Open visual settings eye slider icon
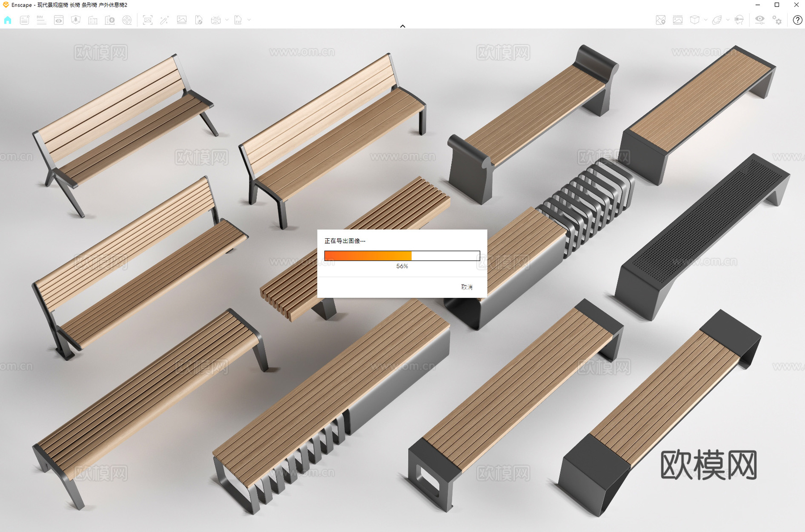 (759, 20)
